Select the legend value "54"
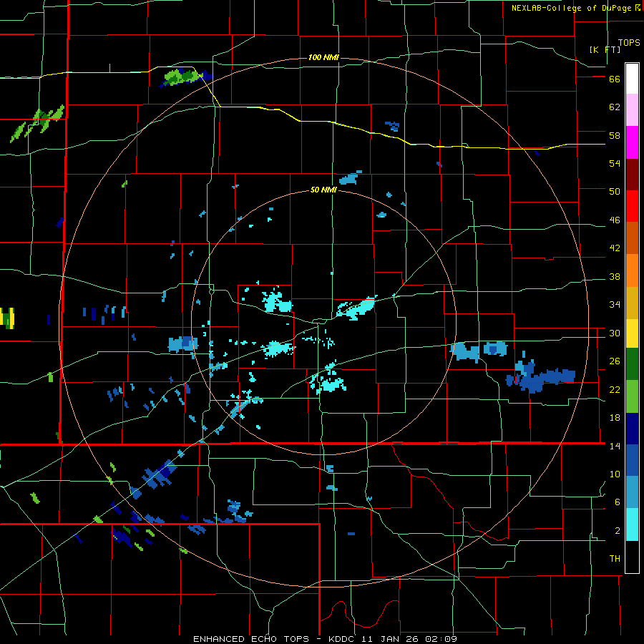The height and width of the screenshot is (644, 644). coord(615,163)
